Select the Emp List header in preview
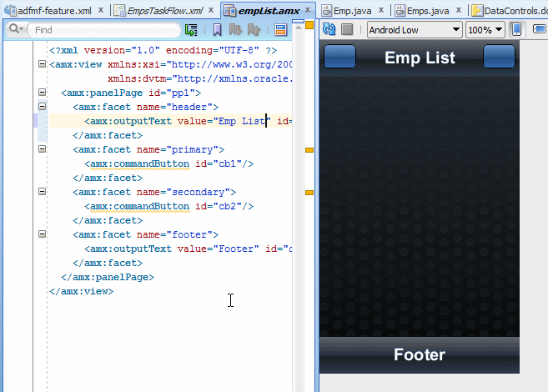The width and height of the screenshot is (548, 392). tap(420, 58)
